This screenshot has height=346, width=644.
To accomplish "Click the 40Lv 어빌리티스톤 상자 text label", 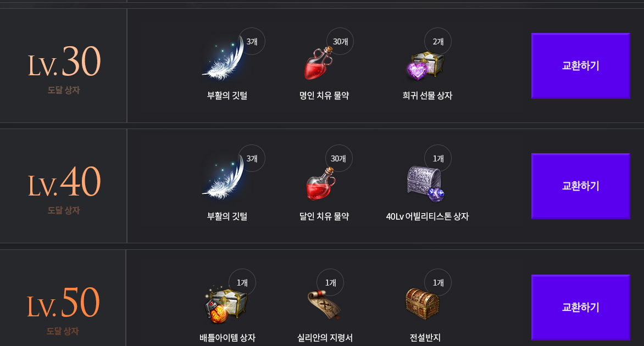I will click(427, 216).
